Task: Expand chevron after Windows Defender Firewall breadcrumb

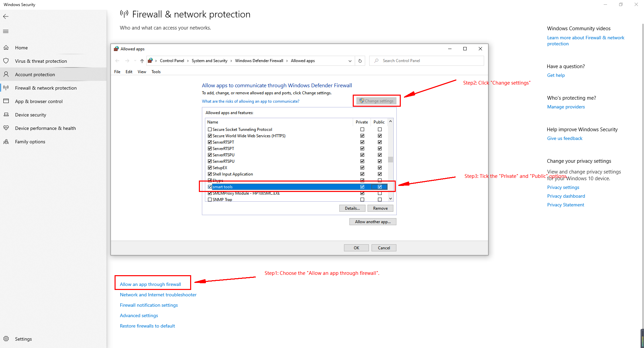Action: [287, 61]
